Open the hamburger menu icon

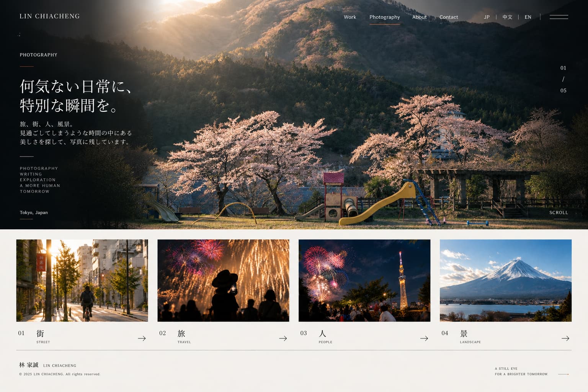[x=559, y=17]
